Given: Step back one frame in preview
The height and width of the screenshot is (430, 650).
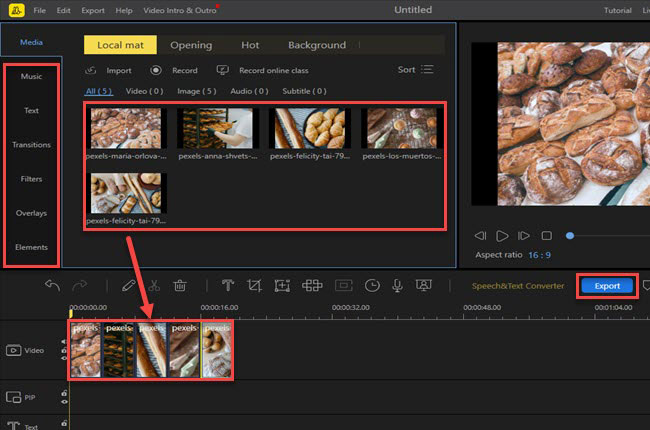Looking at the screenshot, I should click(x=480, y=236).
